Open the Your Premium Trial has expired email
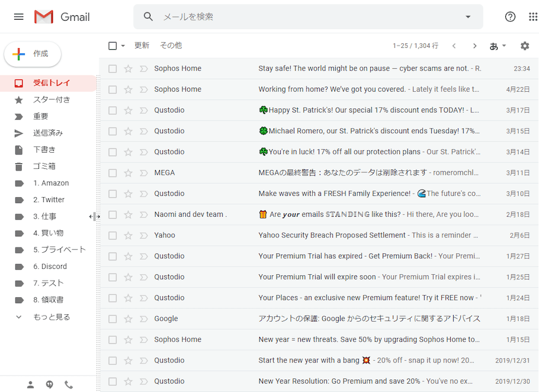539x392 pixels. pos(319,256)
